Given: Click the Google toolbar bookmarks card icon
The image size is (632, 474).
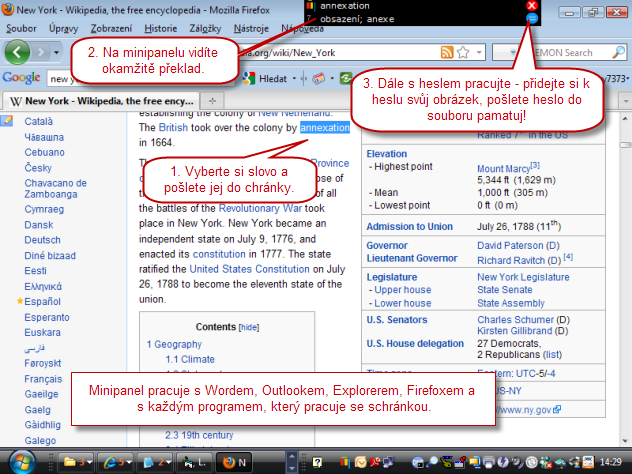Looking at the screenshot, I should pos(318,79).
